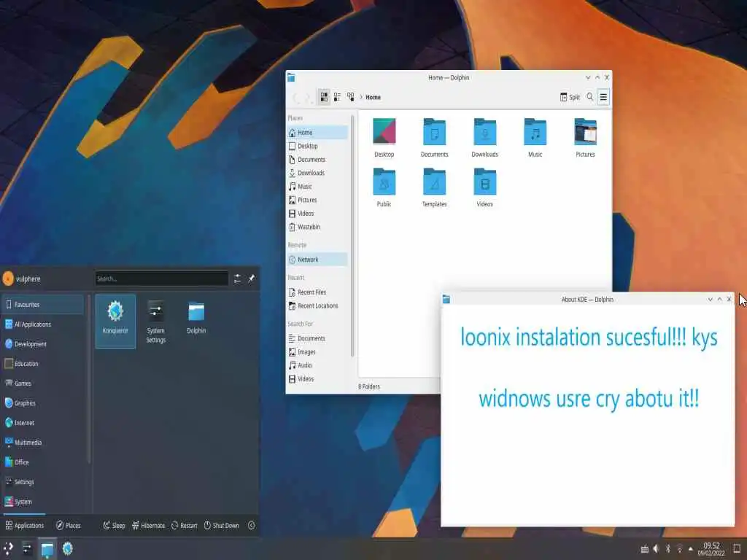Screen dimensions: 747x560
Task: Pin the application launcher open
Action: [252, 279]
